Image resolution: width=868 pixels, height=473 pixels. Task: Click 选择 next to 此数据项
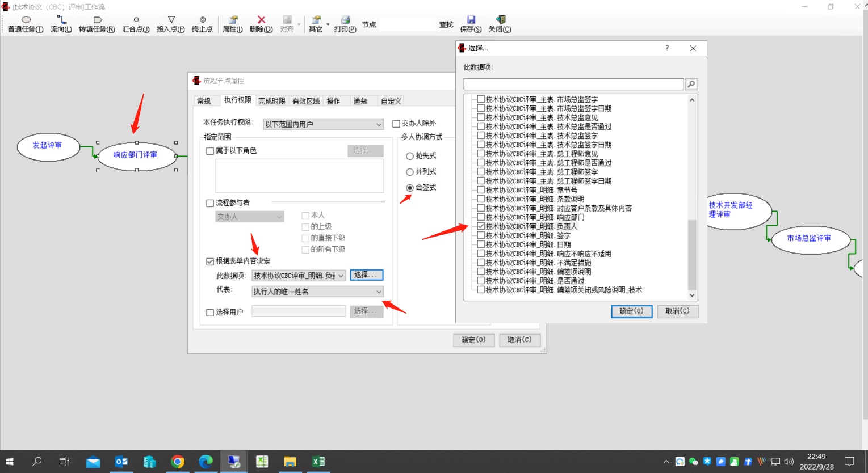[366, 275]
